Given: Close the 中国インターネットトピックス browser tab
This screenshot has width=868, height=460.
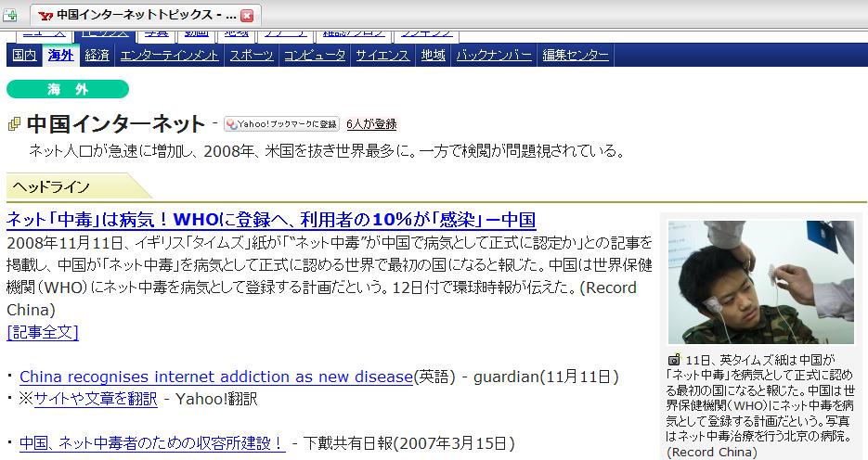Looking at the screenshot, I should pos(247,16).
